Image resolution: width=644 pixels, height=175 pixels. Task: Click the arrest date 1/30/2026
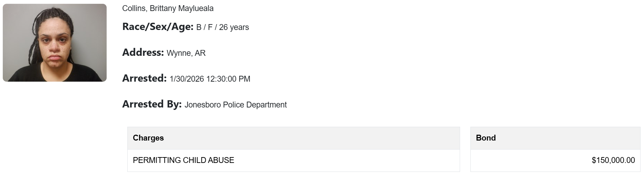pyautogui.click(x=187, y=79)
